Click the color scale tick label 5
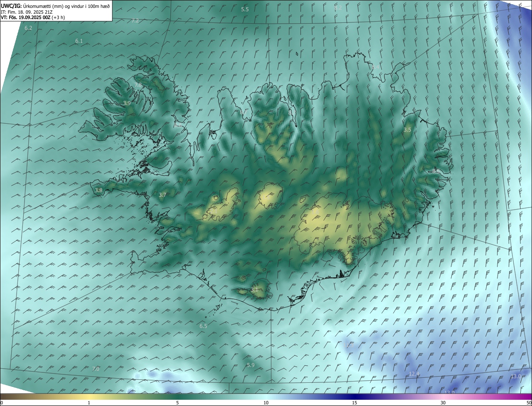The image size is (532, 406). tap(177, 403)
